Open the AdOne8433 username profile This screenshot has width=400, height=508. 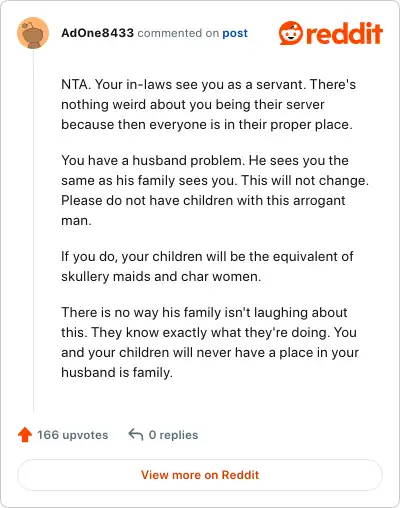(x=97, y=33)
